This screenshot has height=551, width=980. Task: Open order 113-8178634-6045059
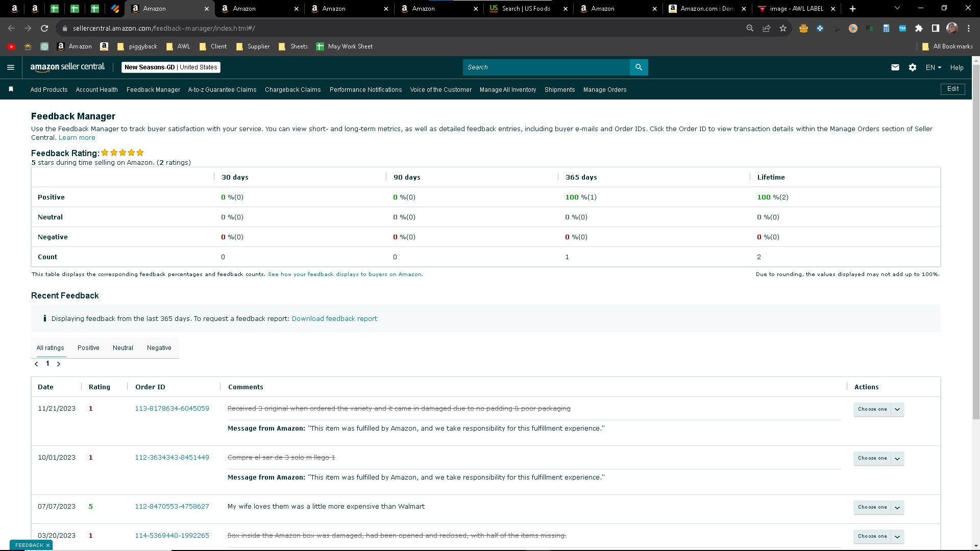click(172, 409)
